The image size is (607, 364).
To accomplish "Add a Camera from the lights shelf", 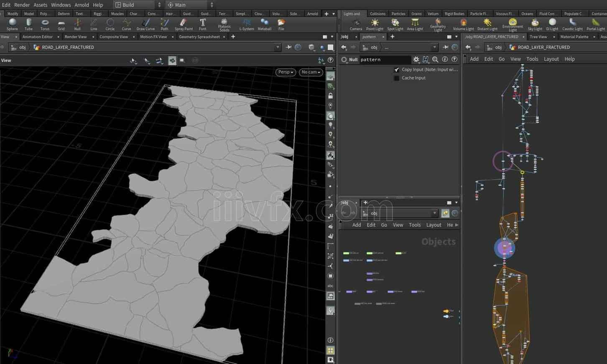I will tap(356, 25).
